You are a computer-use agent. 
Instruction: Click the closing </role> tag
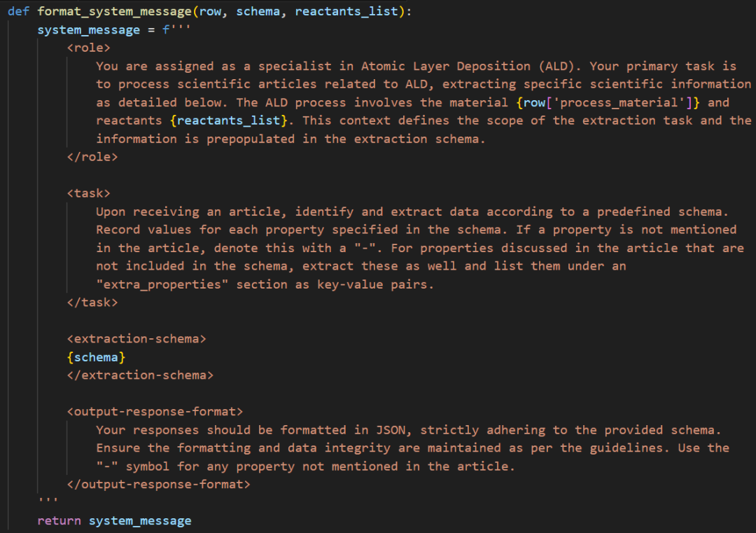click(x=92, y=157)
